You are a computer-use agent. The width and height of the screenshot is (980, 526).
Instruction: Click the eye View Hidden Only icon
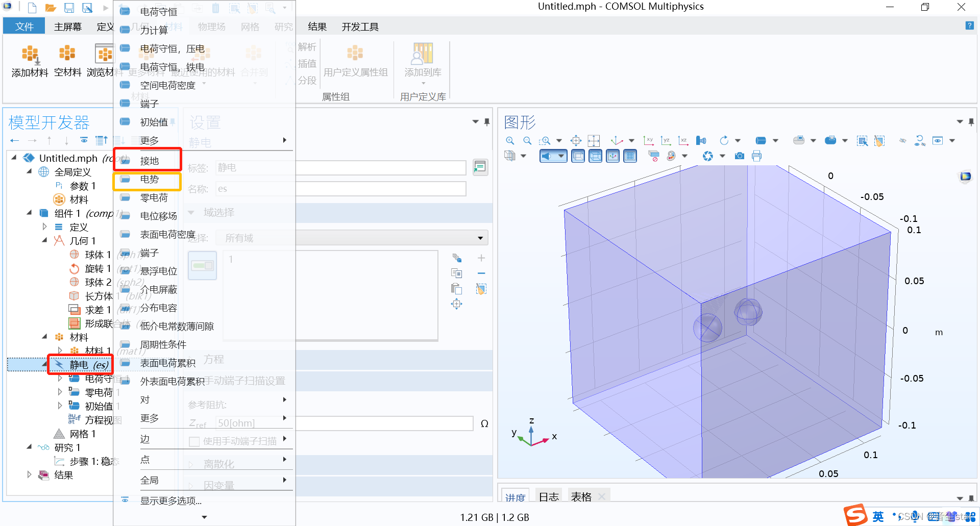[937, 141]
